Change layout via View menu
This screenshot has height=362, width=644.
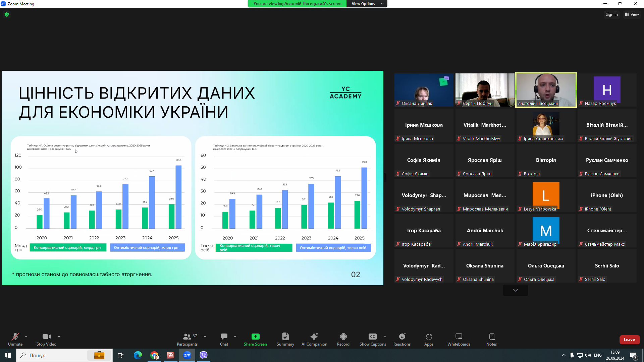pos(632,14)
